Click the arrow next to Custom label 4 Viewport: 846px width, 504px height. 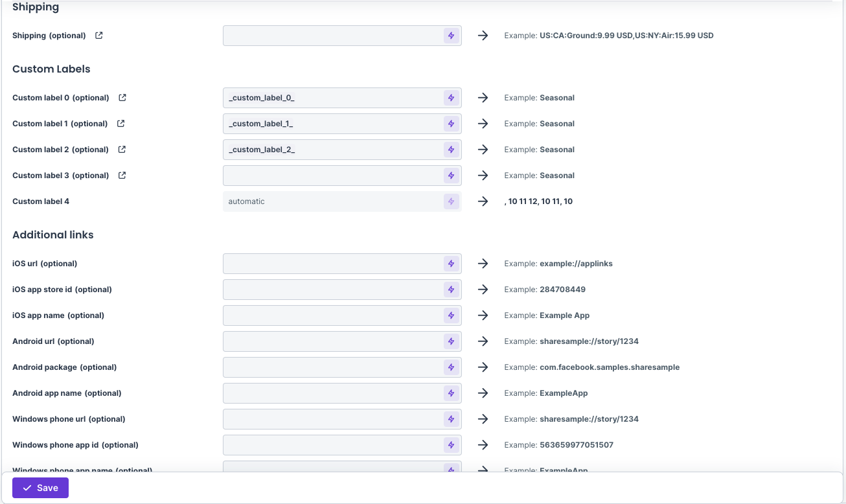(x=483, y=201)
